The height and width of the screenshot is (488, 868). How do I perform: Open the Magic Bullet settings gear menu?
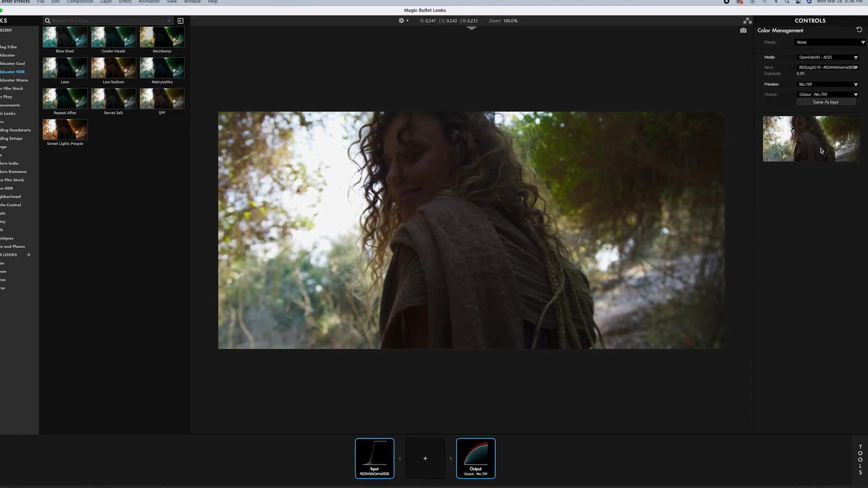coord(401,20)
